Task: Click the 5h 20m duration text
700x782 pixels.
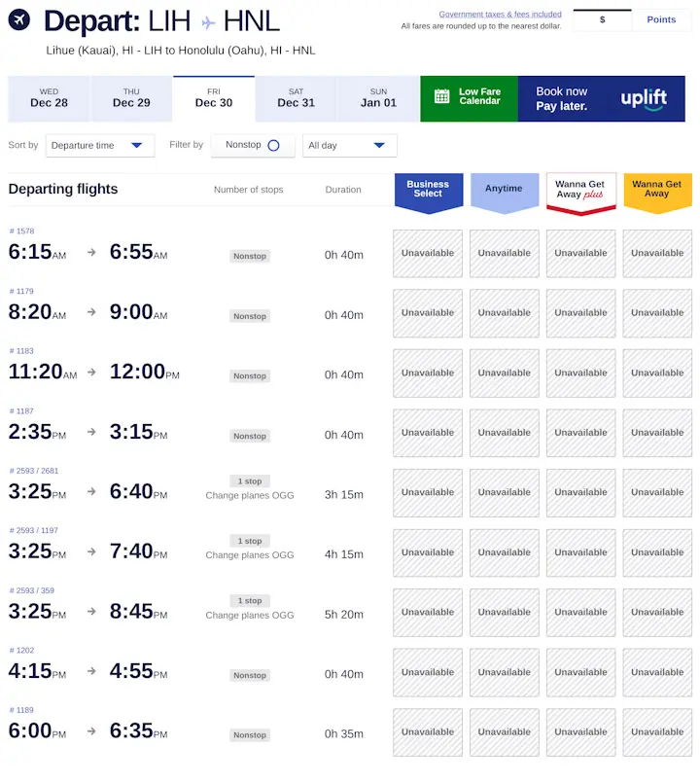Action: pos(344,614)
